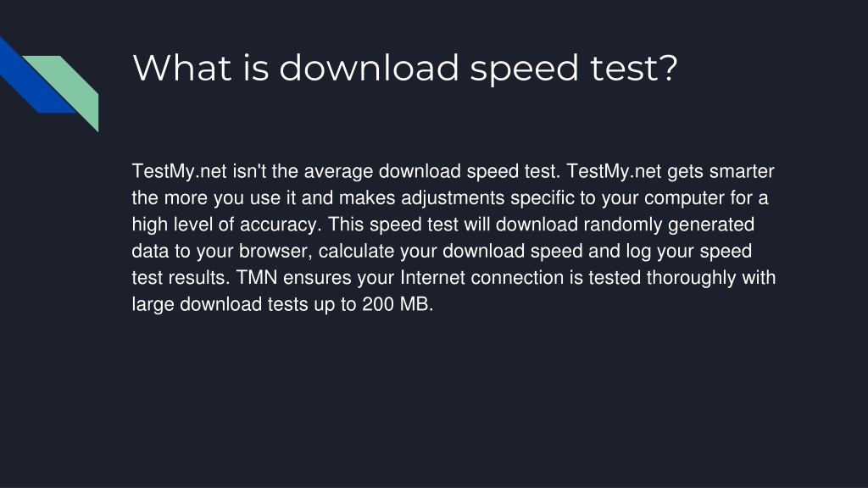Screen dimensions: 868x488
Task: Select the slide title 'What is download speed test?'
Action: (404, 69)
